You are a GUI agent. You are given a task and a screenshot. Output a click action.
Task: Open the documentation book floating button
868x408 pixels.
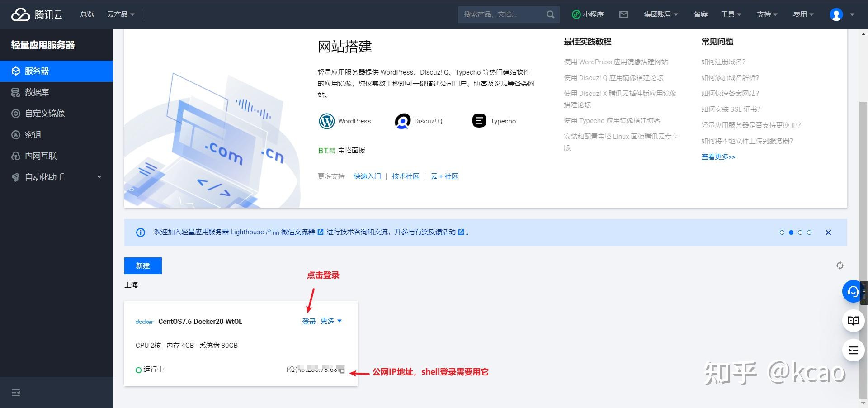click(x=853, y=321)
